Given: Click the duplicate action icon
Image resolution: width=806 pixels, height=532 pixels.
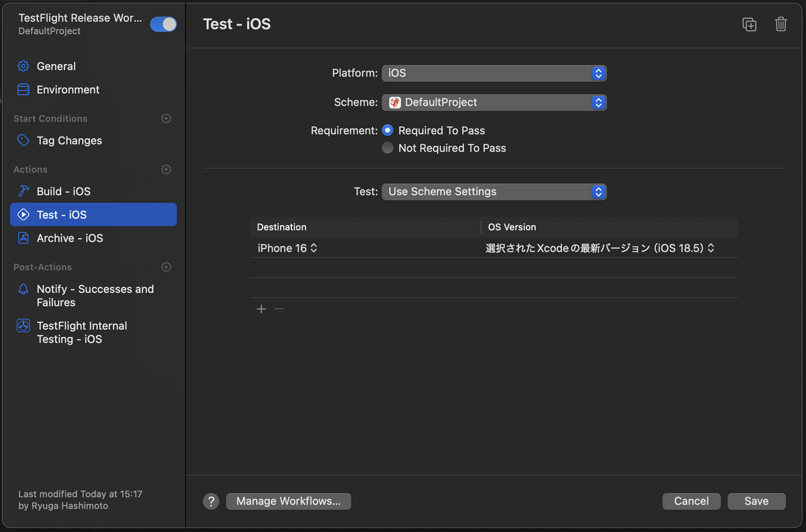Looking at the screenshot, I should [x=749, y=25].
